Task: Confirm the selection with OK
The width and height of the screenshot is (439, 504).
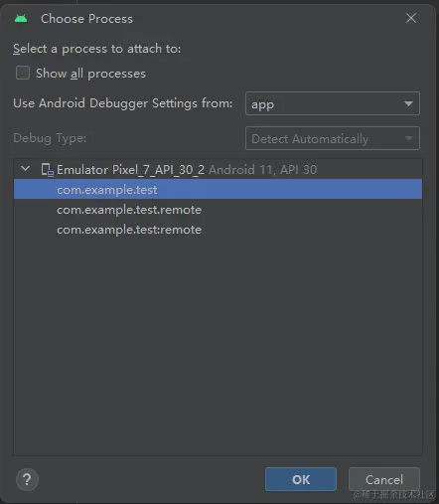Action: [x=301, y=479]
